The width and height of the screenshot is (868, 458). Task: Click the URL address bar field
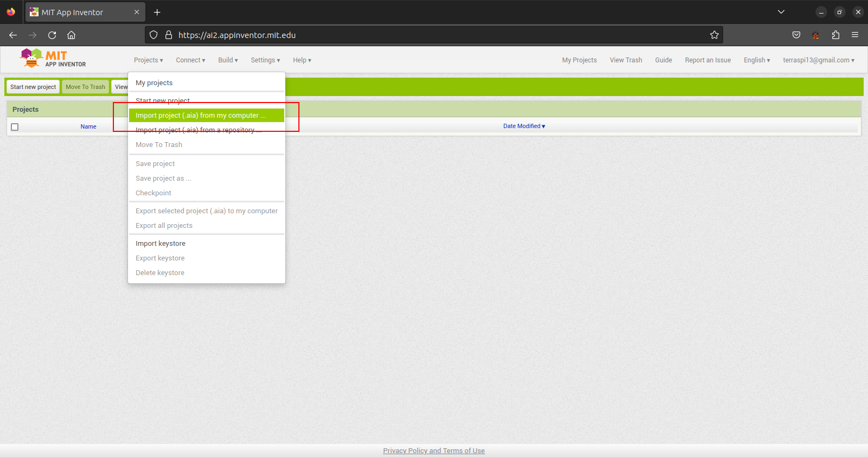pyautogui.click(x=434, y=35)
